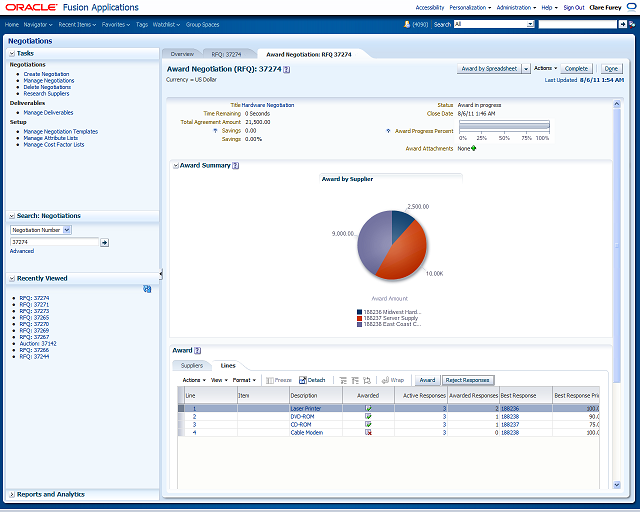
Task: Click help icon next to Award section heading
Action: click(x=198, y=350)
